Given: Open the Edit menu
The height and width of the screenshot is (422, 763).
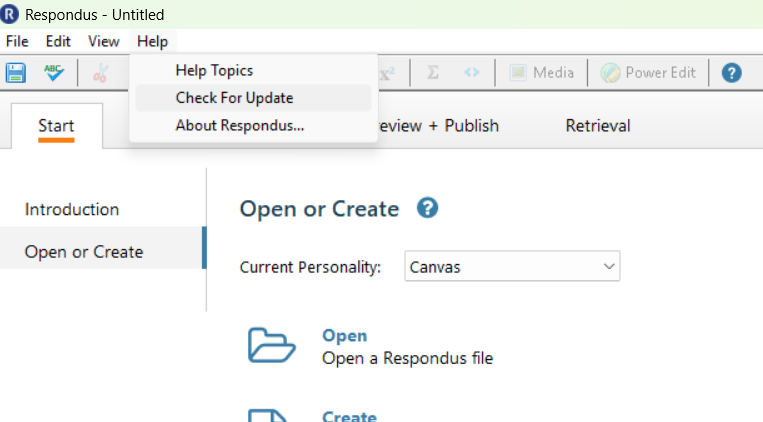Looking at the screenshot, I should [x=58, y=41].
